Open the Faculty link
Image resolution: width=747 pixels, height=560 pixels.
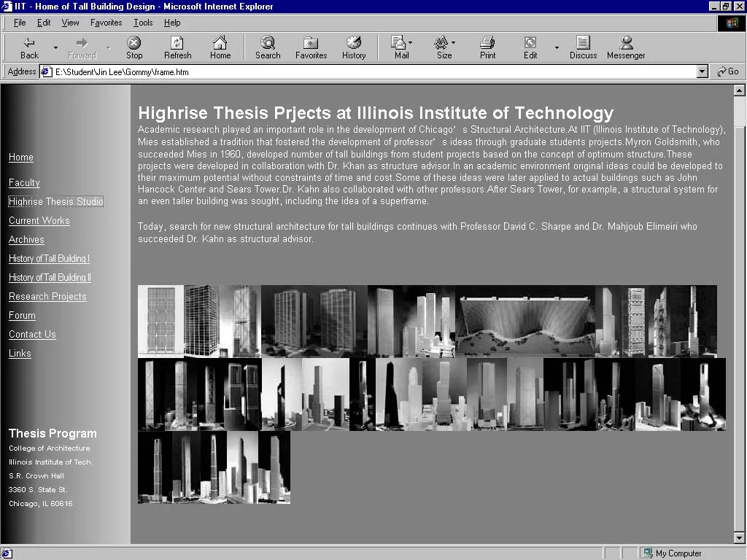pyautogui.click(x=24, y=182)
